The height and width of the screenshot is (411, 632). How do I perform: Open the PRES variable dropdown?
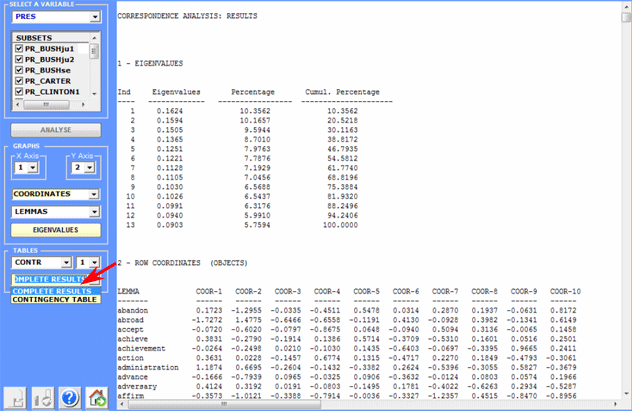click(95, 17)
